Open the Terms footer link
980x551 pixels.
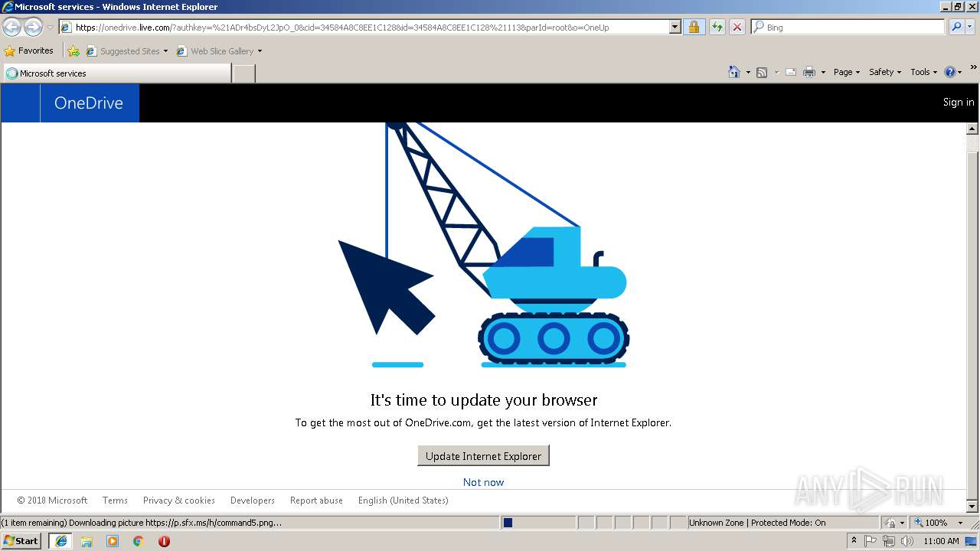click(x=115, y=500)
